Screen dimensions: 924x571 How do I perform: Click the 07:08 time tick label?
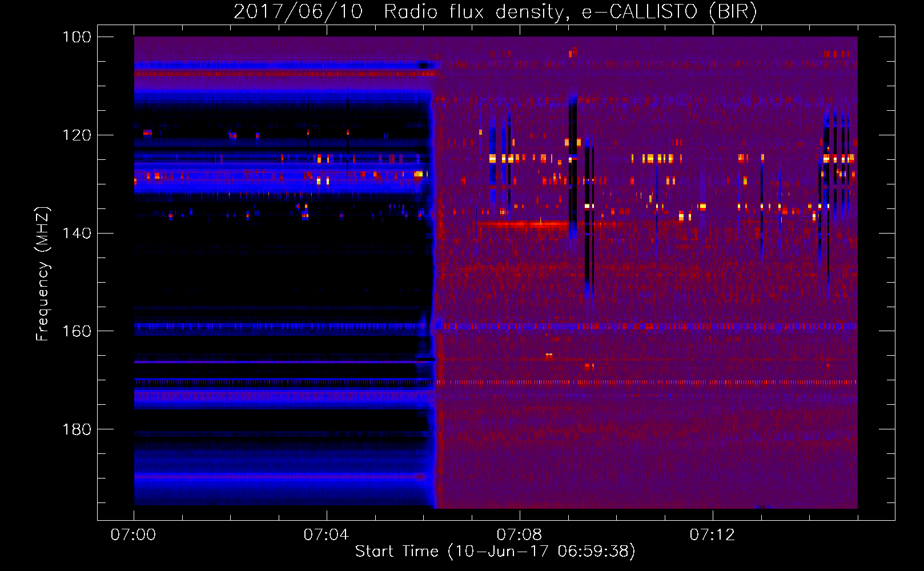[x=520, y=535]
